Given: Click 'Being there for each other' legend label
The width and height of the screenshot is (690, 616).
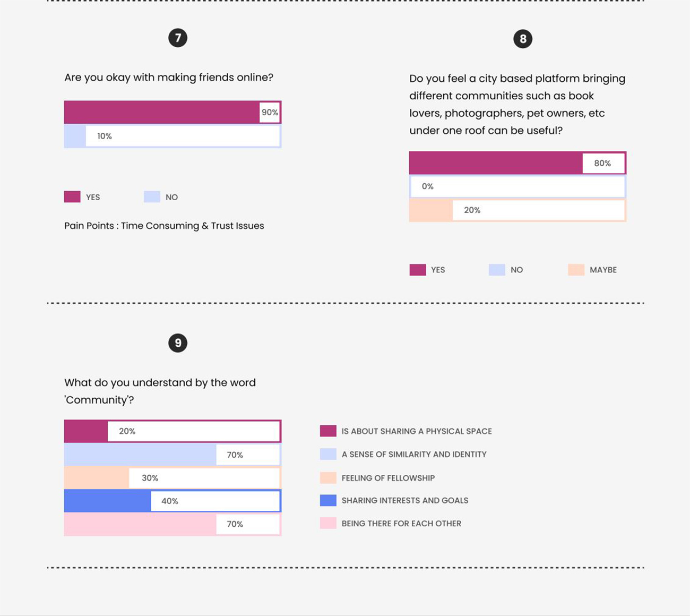Looking at the screenshot, I should (401, 523).
